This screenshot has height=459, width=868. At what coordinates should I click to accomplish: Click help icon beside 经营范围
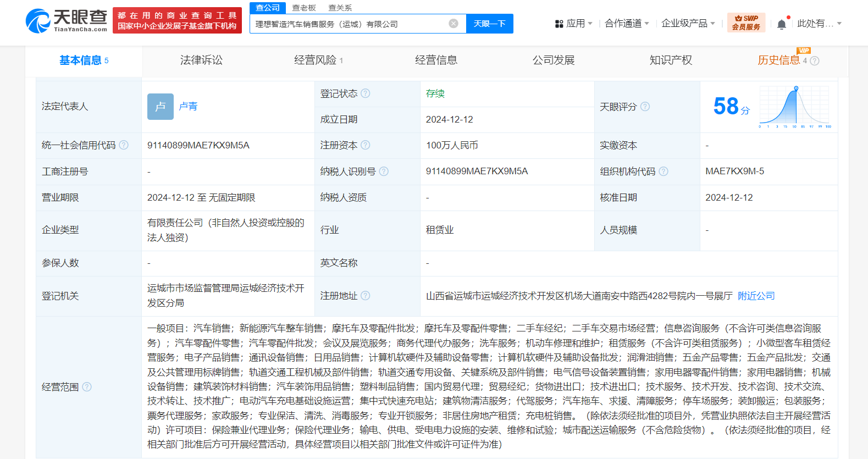click(x=87, y=387)
